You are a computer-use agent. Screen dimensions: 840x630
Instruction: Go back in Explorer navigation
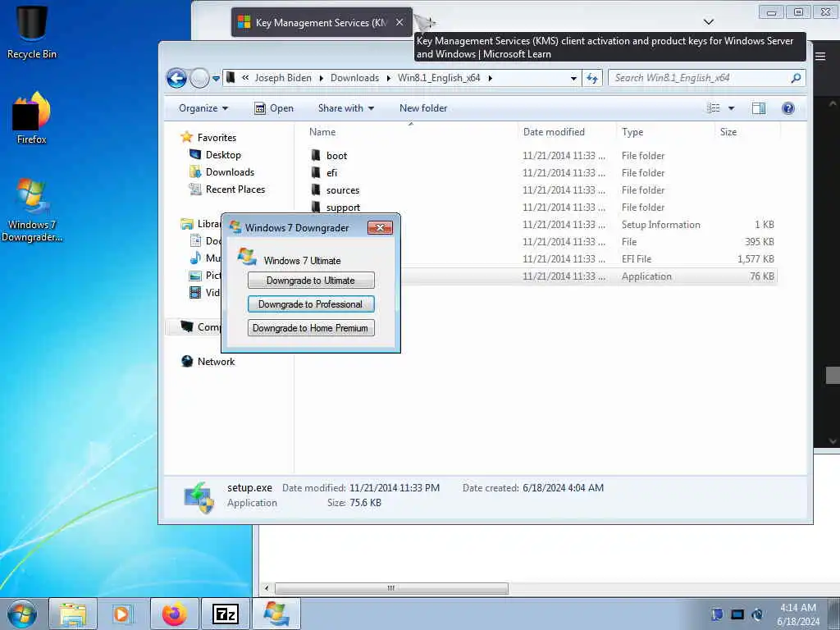point(176,78)
